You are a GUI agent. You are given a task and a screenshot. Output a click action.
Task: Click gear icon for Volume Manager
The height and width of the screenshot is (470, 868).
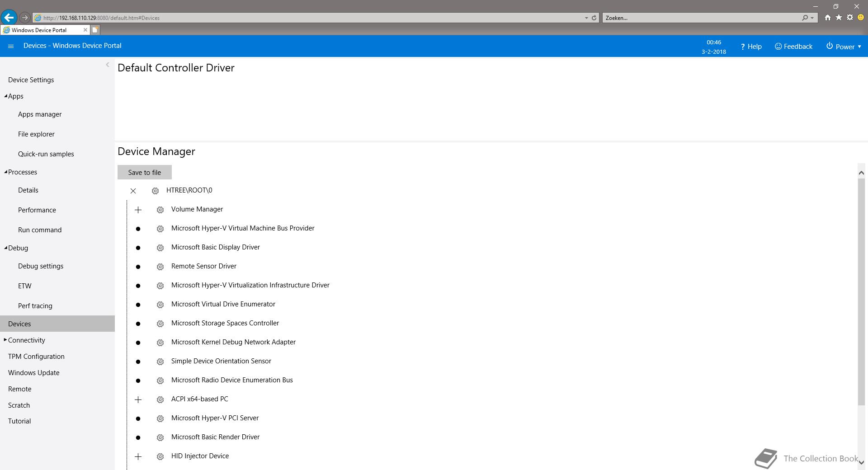click(160, 210)
